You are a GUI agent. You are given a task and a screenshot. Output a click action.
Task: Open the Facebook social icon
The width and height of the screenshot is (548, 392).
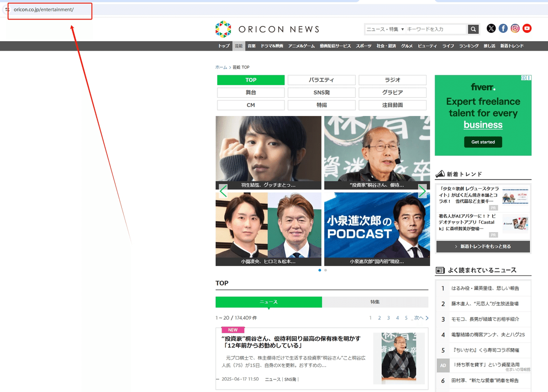tap(503, 28)
